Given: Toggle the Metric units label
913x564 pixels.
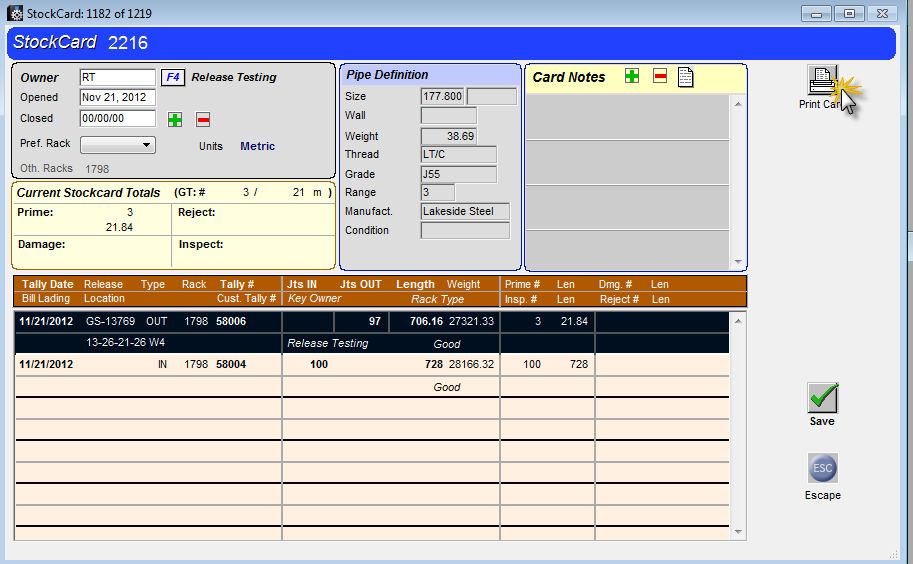Looking at the screenshot, I should (x=257, y=146).
